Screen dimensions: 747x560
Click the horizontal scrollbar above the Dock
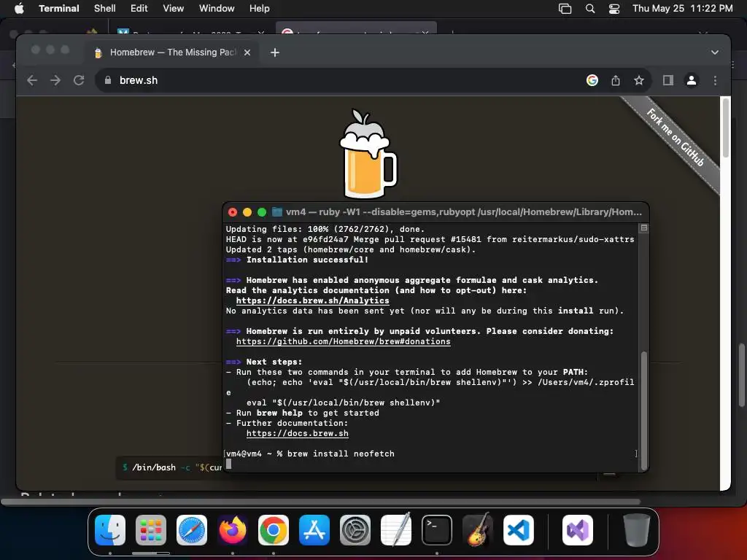point(321,502)
